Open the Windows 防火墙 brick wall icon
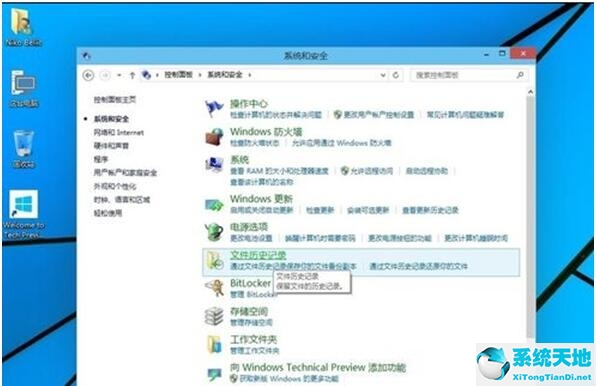The height and width of the screenshot is (386, 596). tap(214, 137)
